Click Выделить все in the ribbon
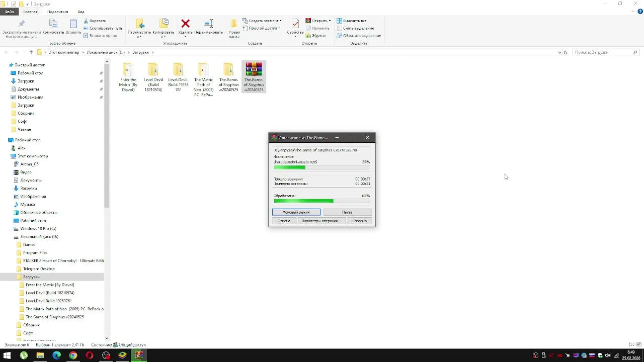 pyautogui.click(x=352, y=21)
